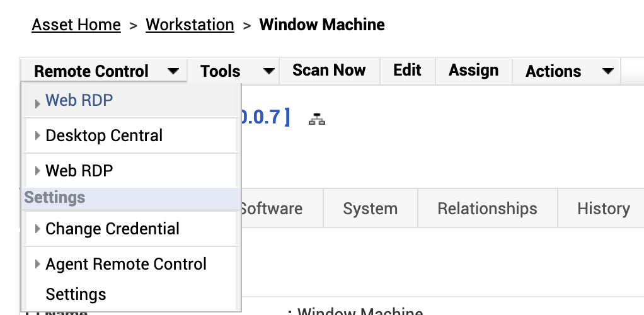Navigate to Workstation breadcrumb link
This screenshot has width=644, height=315.
click(x=190, y=25)
